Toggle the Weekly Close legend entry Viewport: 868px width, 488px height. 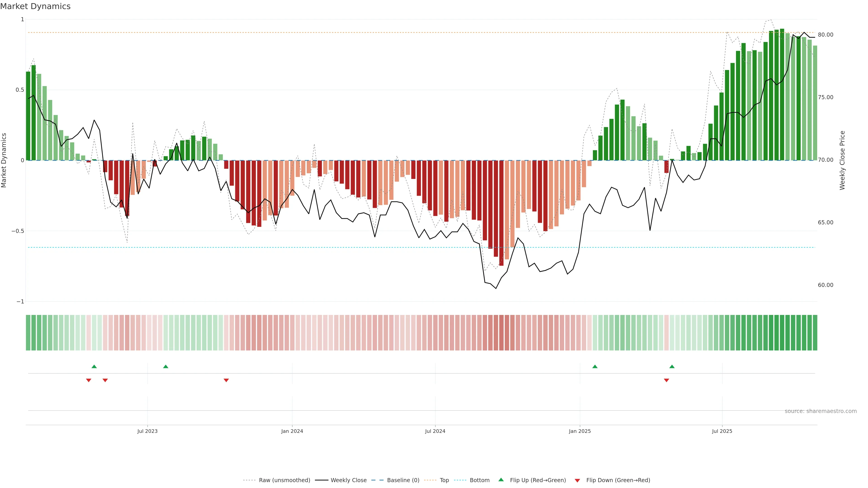click(x=348, y=480)
